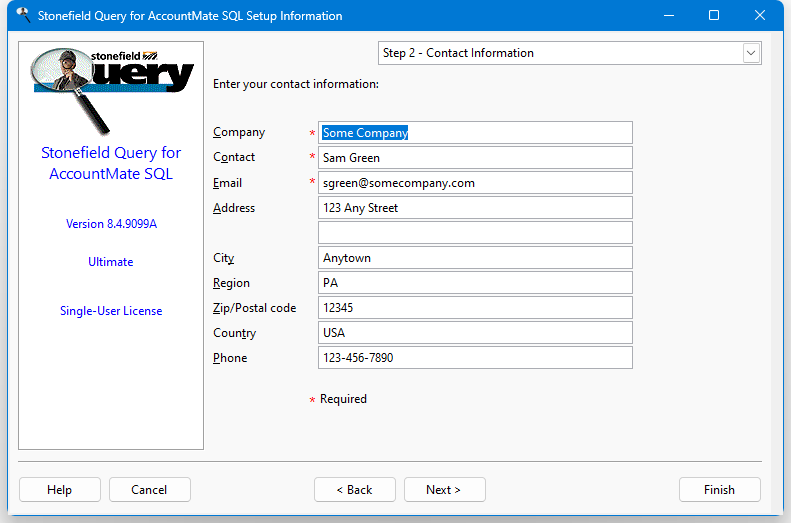
Task: Minimize the setup window
Action: 669,16
